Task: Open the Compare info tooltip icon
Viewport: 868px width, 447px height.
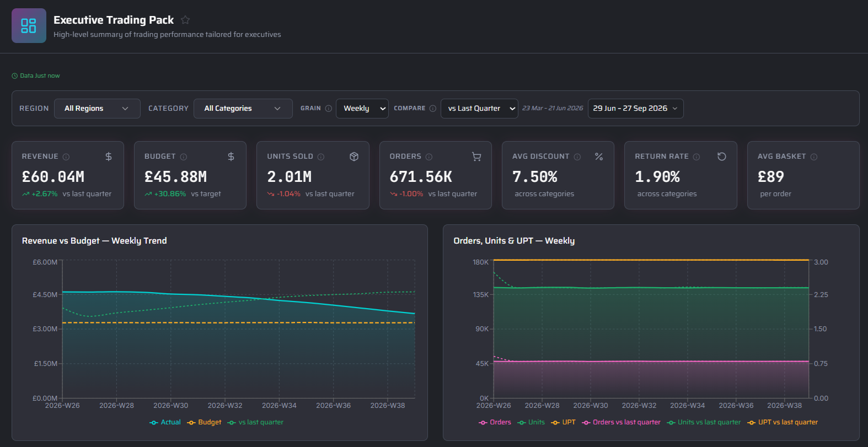Action: [433, 109]
